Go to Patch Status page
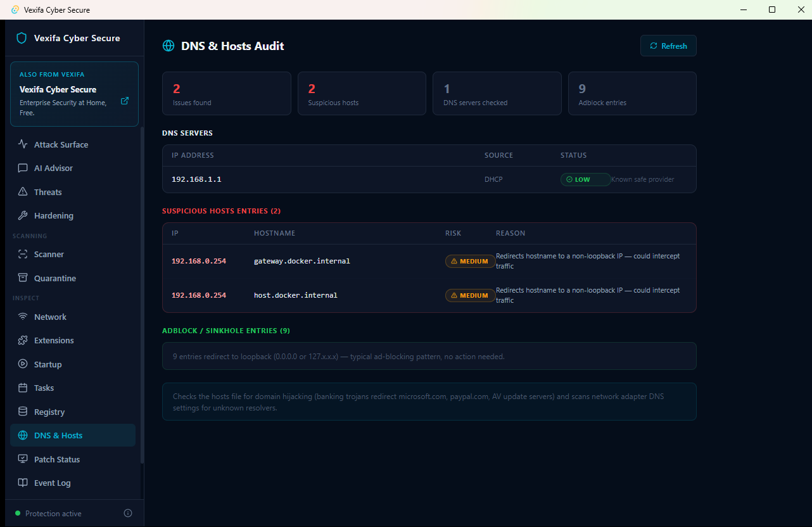This screenshot has width=812, height=527. point(73,459)
